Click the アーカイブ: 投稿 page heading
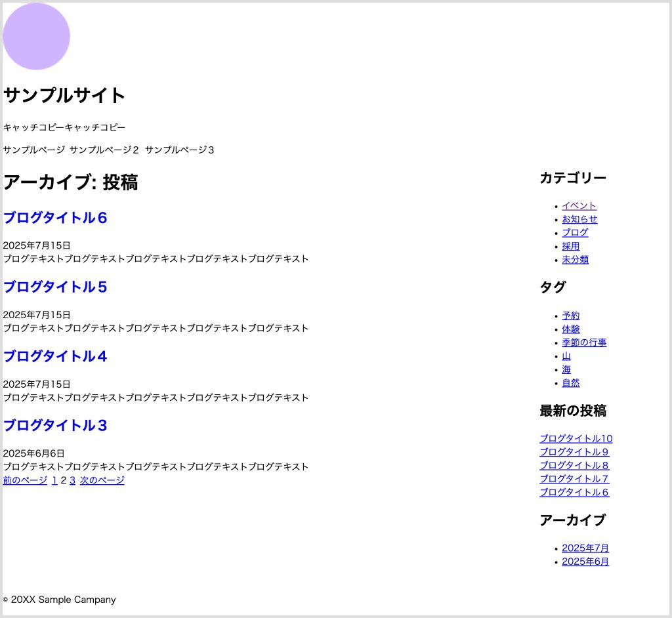This screenshot has height=618, width=672. coord(71,182)
